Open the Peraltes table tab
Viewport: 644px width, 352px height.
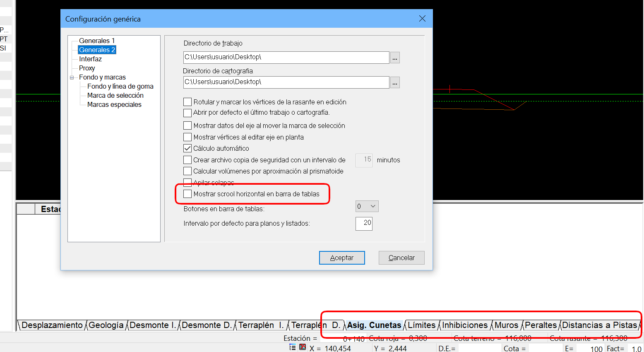(541, 325)
